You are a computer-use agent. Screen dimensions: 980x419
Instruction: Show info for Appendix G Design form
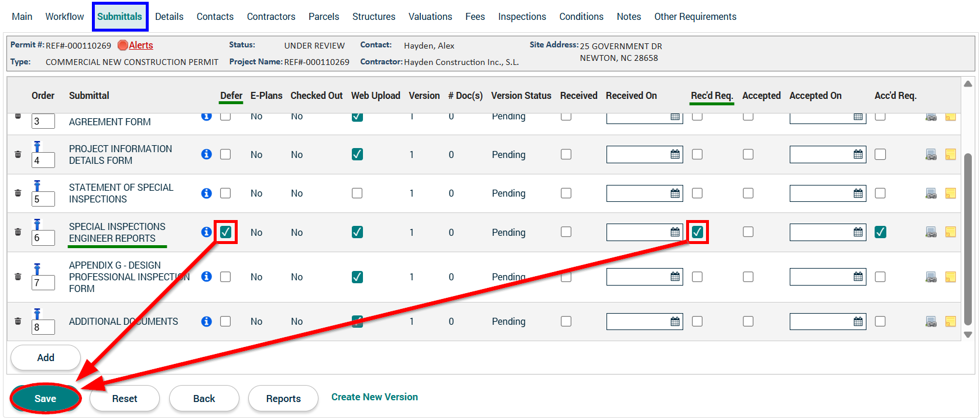(x=206, y=276)
